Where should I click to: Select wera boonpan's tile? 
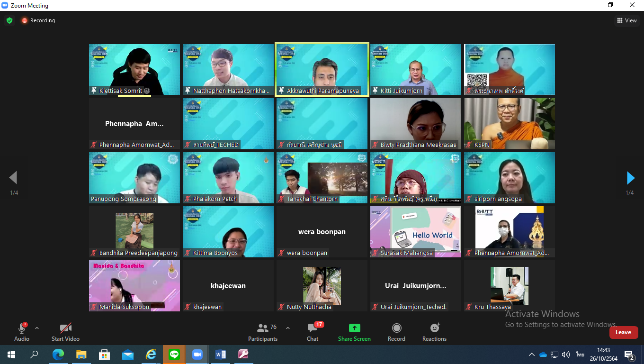pyautogui.click(x=322, y=232)
